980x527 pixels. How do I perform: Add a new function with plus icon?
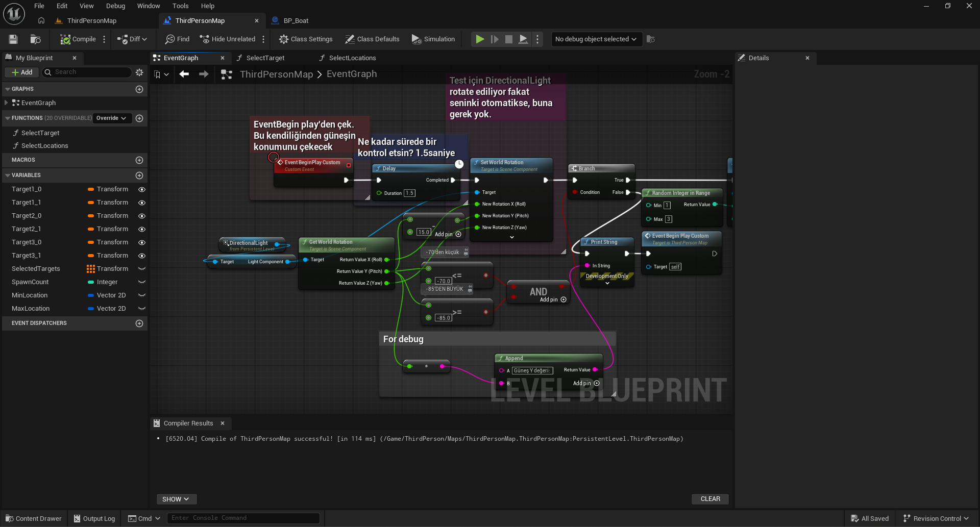[139, 118]
